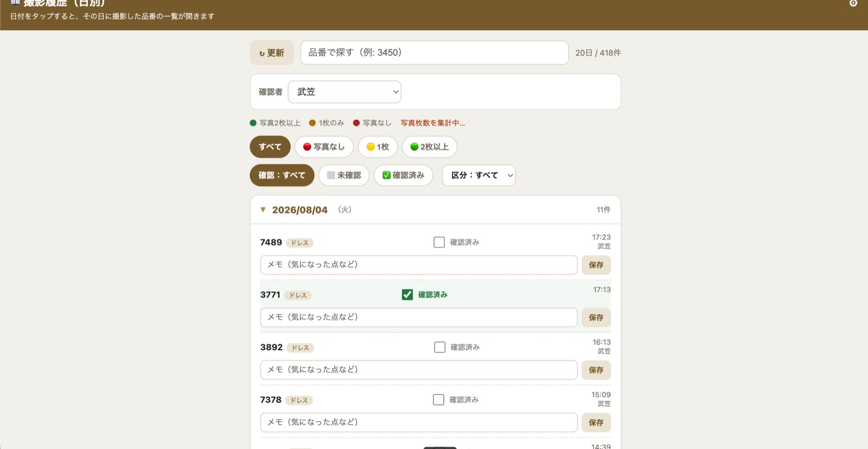Click item number 3892
The image size is (868, 449).
[271, 347]
